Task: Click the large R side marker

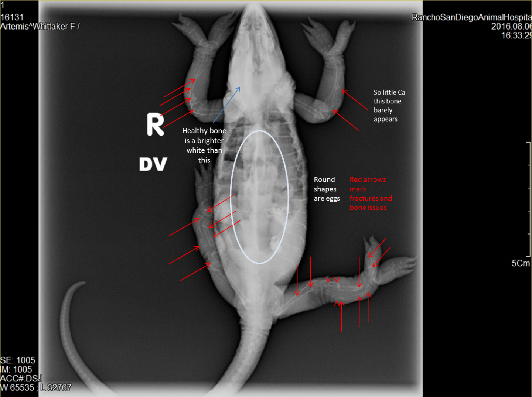Action: tap(155, 124)
